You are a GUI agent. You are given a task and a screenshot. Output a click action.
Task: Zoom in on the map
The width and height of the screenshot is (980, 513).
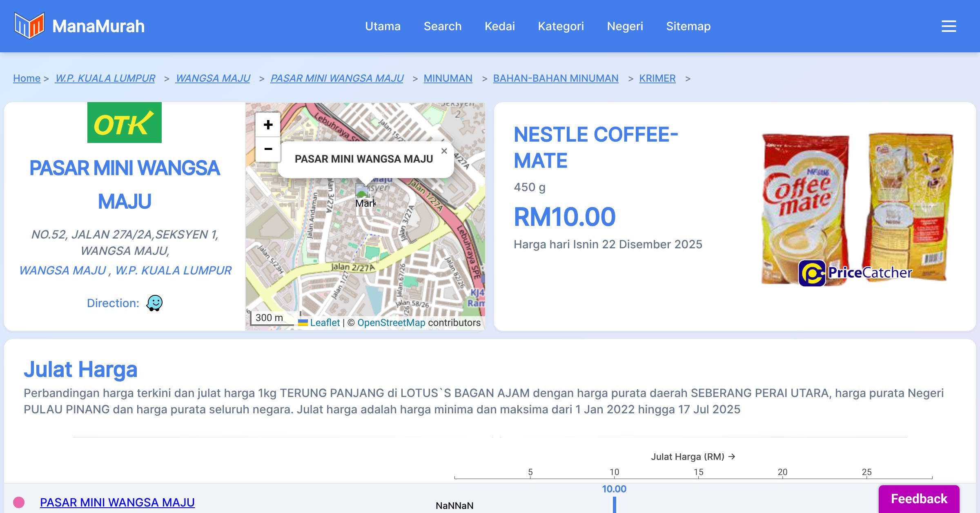pyautogui.click(x=268, y=125)
